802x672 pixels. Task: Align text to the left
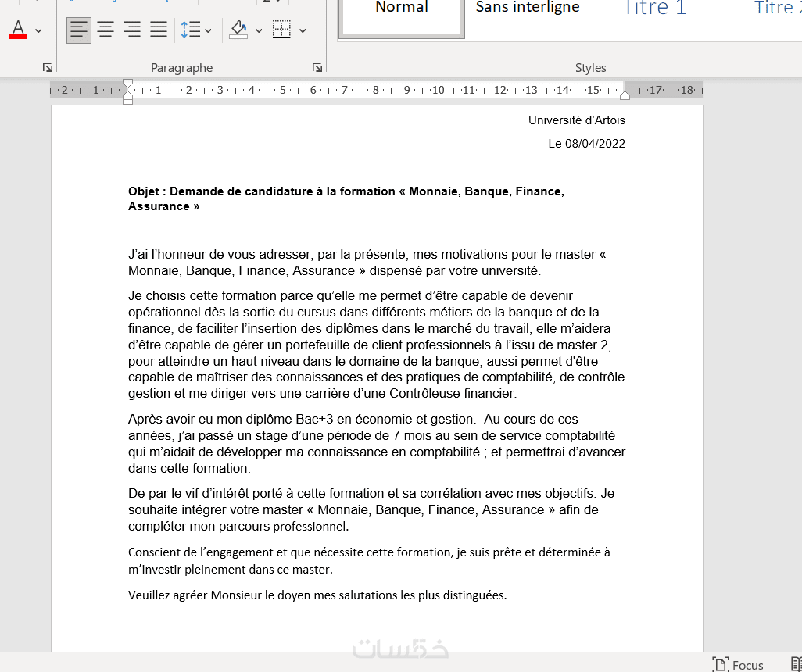79,30
